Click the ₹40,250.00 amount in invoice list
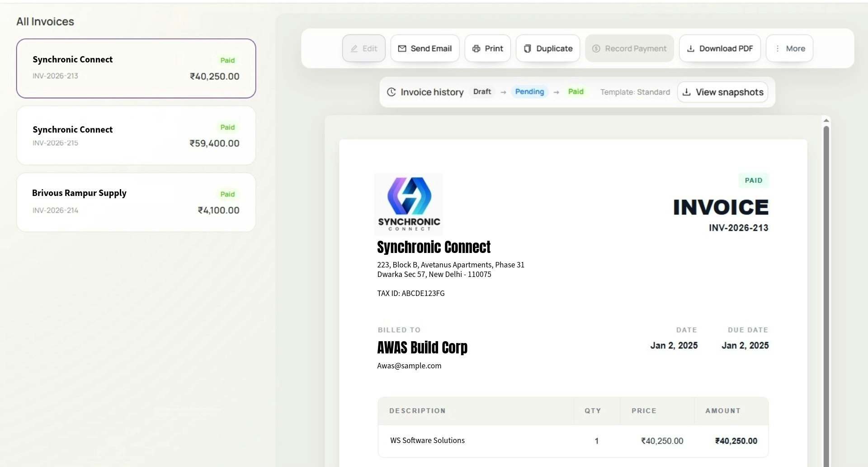Screen dimensions: 868x467 click(214, 76)
